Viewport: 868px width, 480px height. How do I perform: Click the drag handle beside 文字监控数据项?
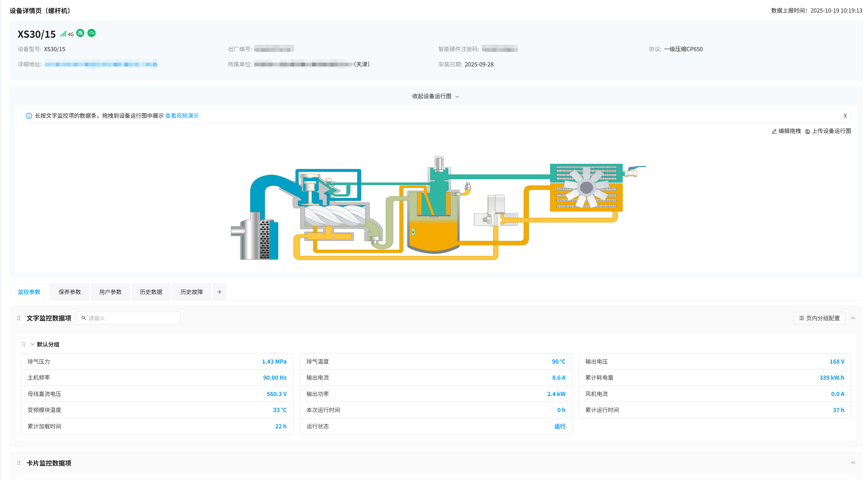coord(19,318)
